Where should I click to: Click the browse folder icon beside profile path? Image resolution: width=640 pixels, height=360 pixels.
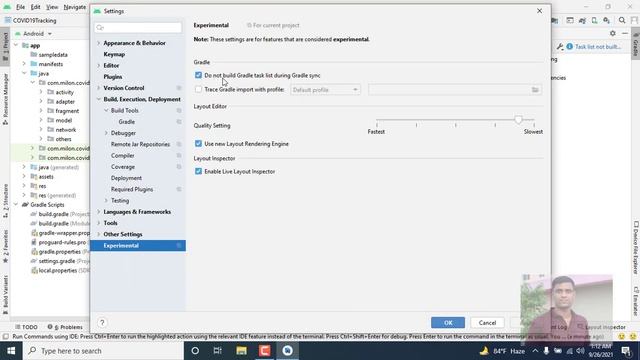535,90
